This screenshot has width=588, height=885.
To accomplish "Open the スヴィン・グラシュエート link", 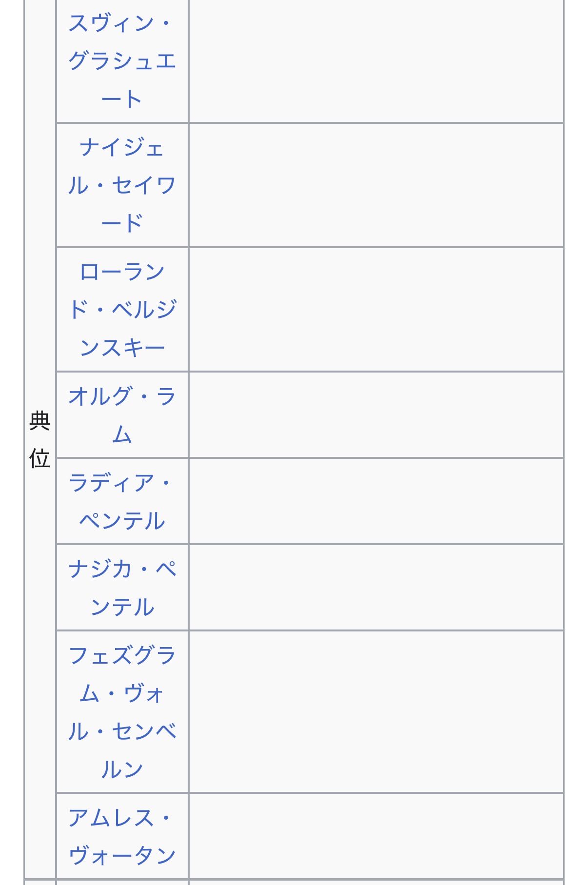I will tap(122, 61).
